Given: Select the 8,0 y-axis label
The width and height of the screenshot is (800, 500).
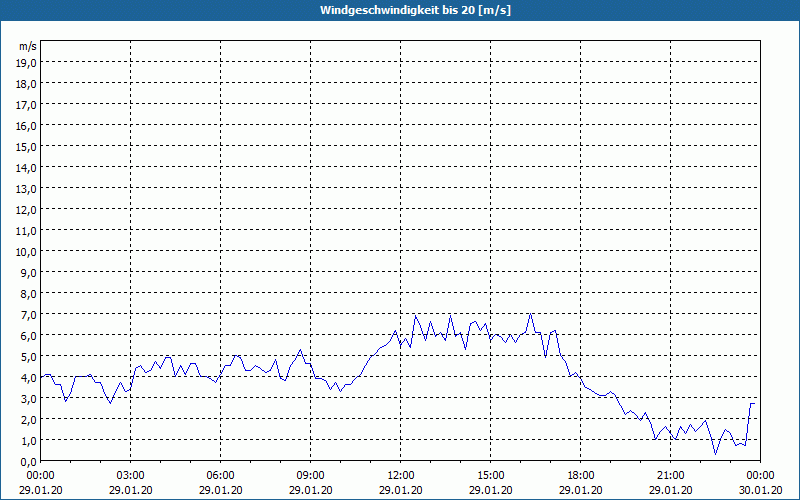Looking at the screenshot, I should (30, 294).
